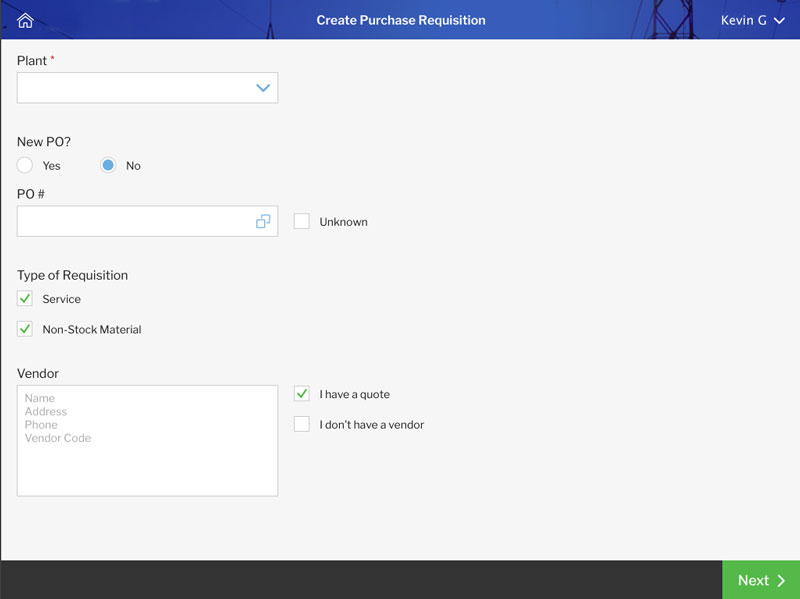This screenshot has width=800, height=599.
Task: Click the Non-Stock Material label
Action: click(92, 330)
